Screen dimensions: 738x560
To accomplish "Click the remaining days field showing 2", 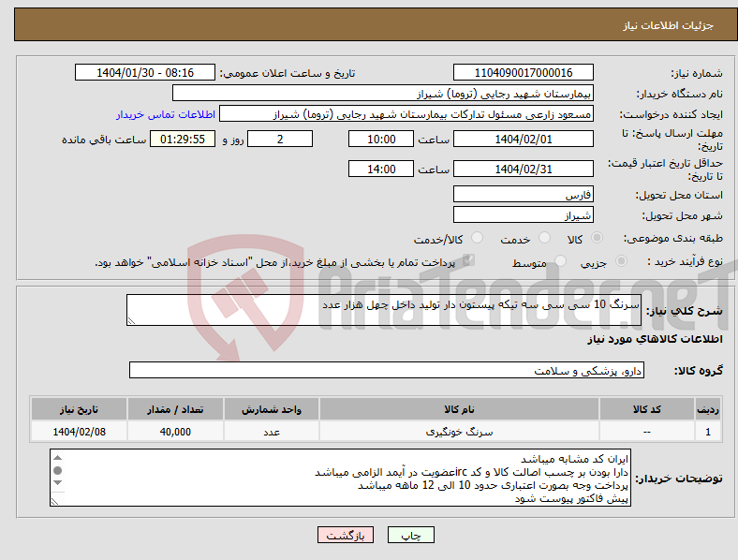I will pyautogui.click(x=280, y=140).
